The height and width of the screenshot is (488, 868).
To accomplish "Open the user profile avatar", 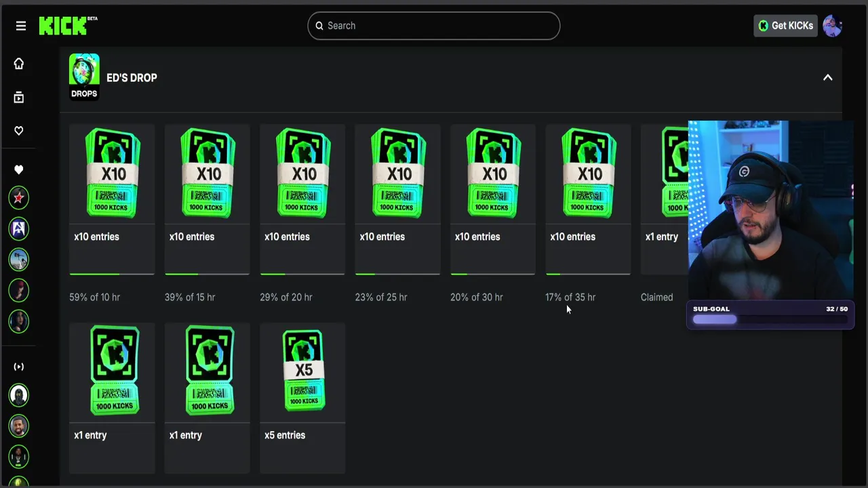I will [x=833, y=26].
